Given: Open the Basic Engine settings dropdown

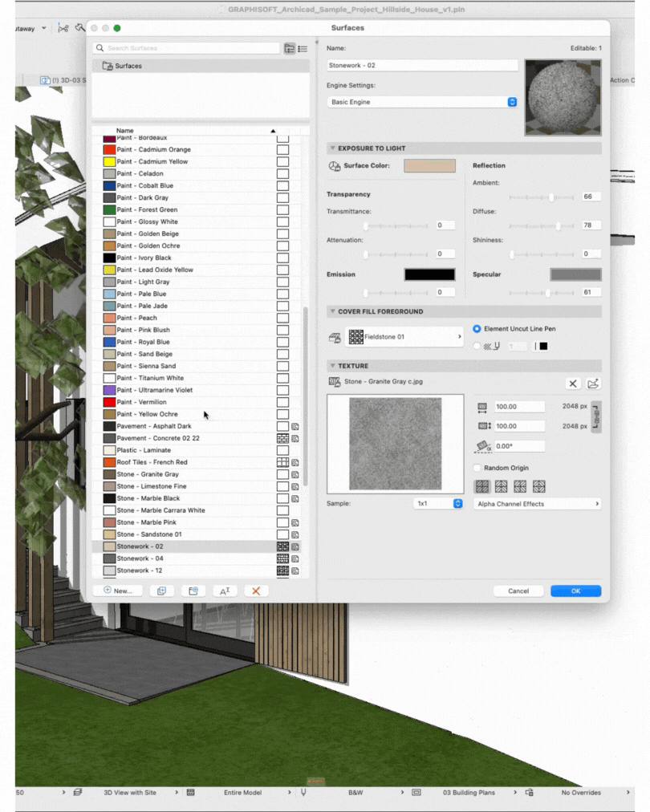Looking at the screenshot, I should click(x=422, y=102).
